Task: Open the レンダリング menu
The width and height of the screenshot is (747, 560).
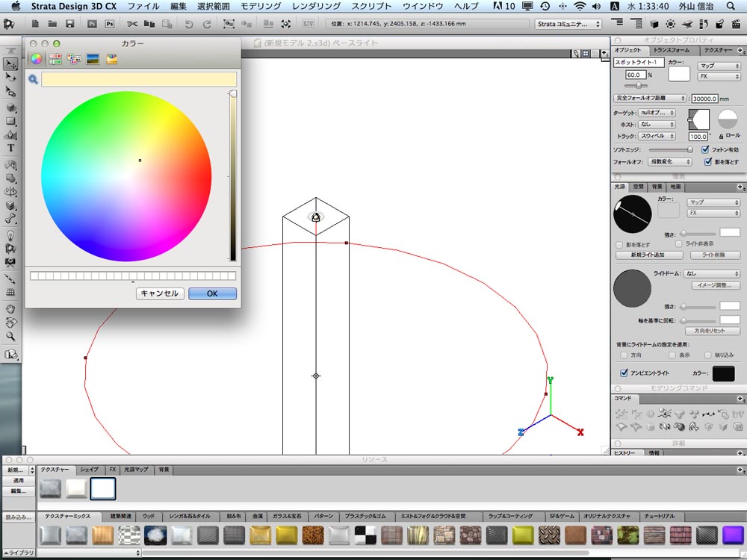Action: coord(316,6)
